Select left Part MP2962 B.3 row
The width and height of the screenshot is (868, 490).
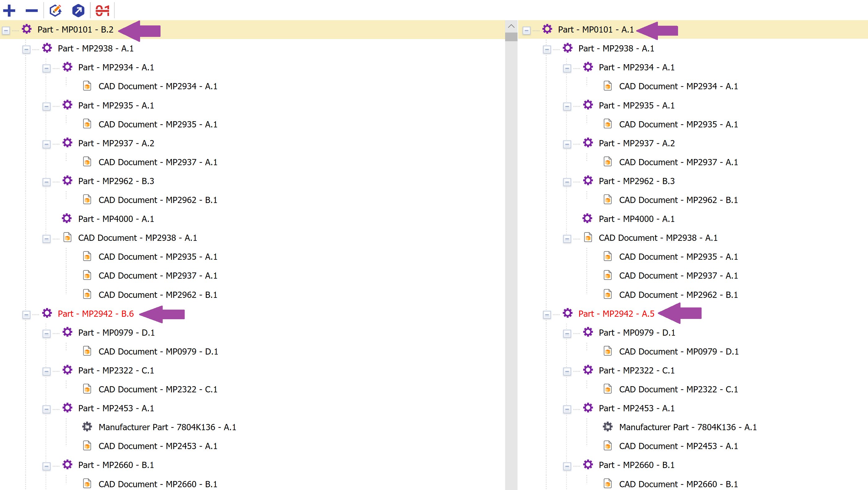116,181
